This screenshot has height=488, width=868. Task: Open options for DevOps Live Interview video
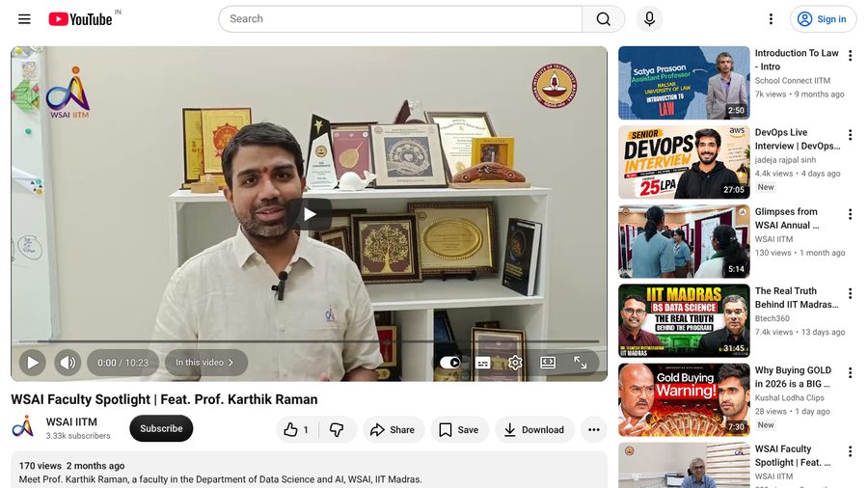[x=851, y=135]
